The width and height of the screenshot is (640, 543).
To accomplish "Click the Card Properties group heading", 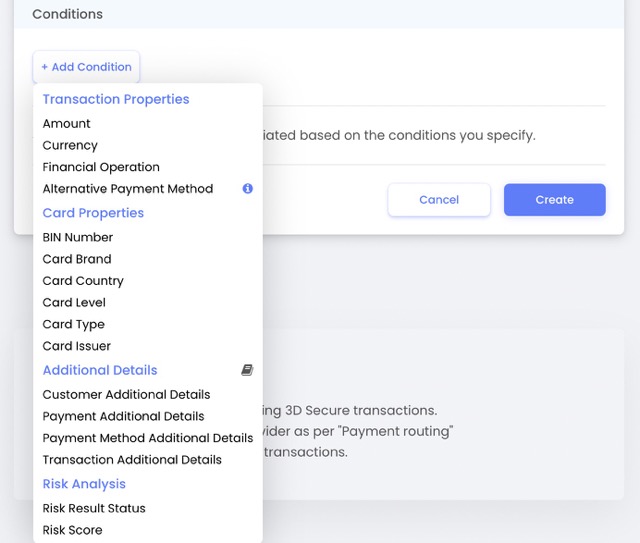I will (93, 213).
